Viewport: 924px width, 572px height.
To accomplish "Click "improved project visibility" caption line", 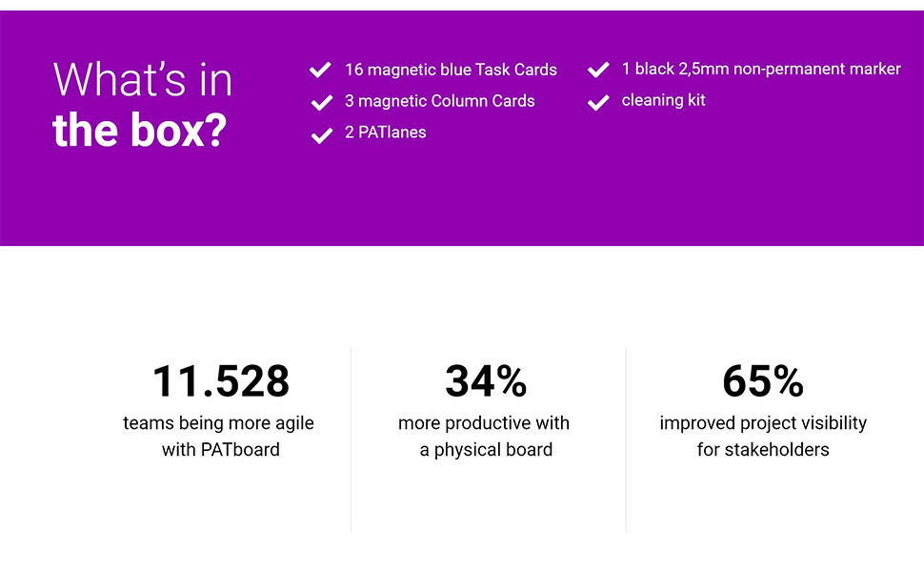I will pyautogui.click(x=763, y=423).
